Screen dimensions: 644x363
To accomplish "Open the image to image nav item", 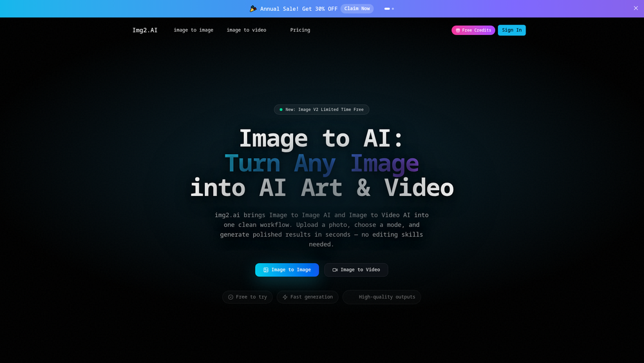I will 193,30.
